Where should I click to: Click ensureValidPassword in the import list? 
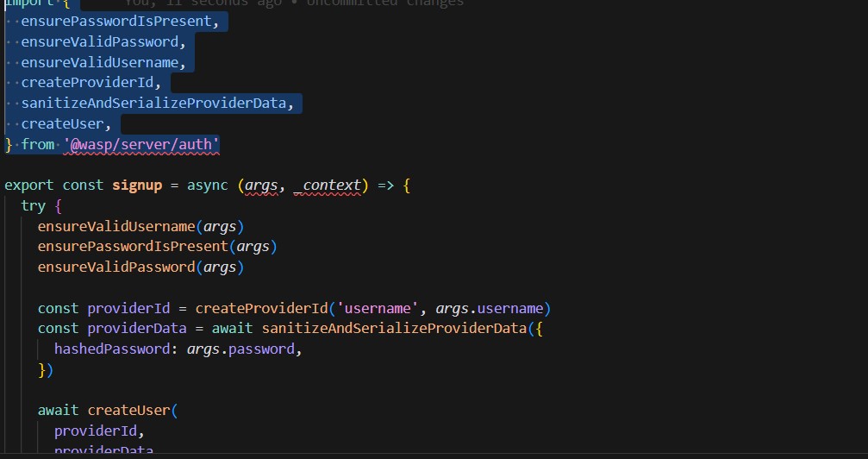100,41
